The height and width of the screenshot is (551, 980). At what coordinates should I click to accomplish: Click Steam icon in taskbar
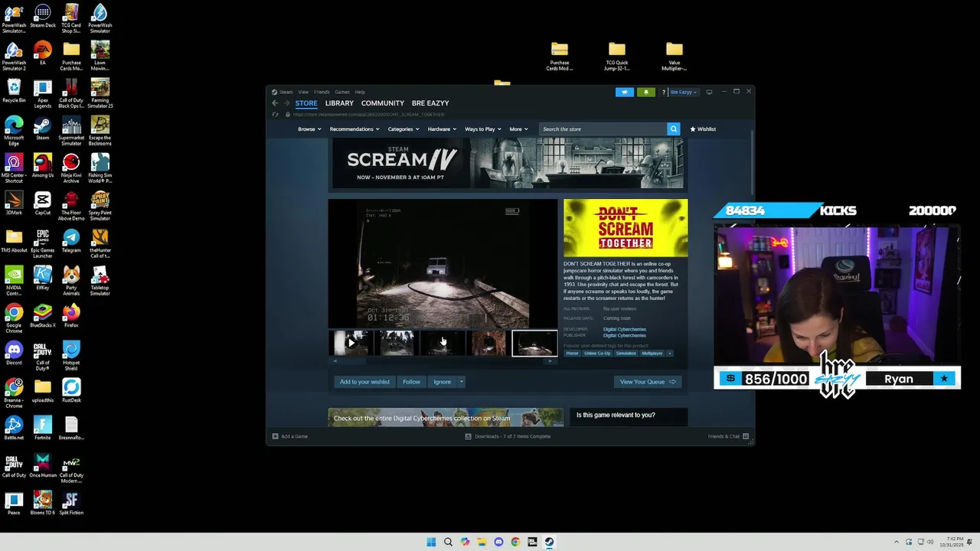click(549, 542)
